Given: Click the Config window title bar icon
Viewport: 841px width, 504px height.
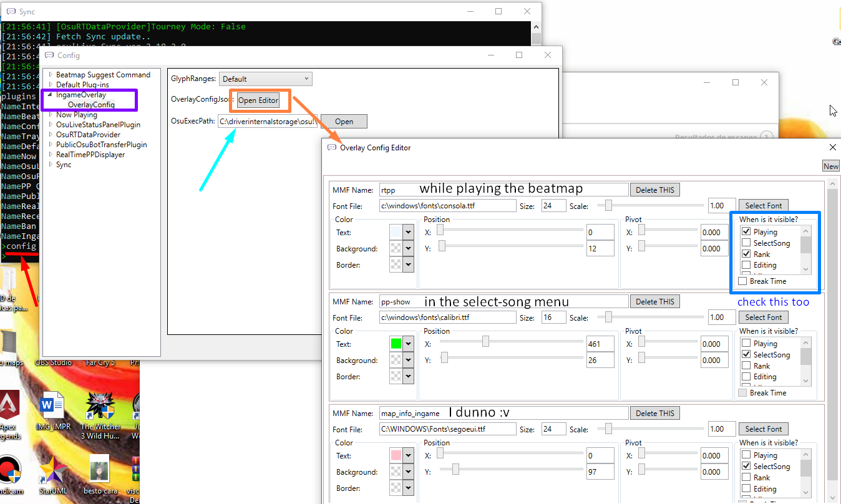Looking at the screenshot, I should click(49, 55).
